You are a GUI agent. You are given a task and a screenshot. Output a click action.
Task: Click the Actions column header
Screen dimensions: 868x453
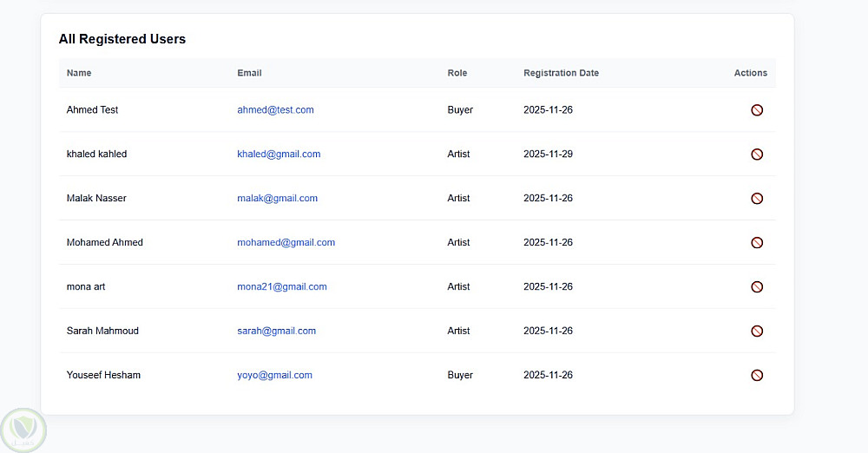(x=750, y=73)
